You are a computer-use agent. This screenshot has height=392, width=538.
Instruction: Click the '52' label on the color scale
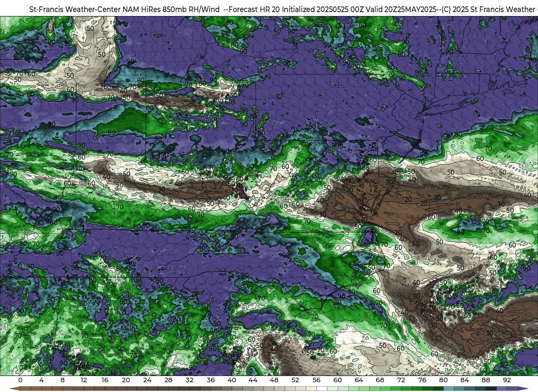pos(295,380)
